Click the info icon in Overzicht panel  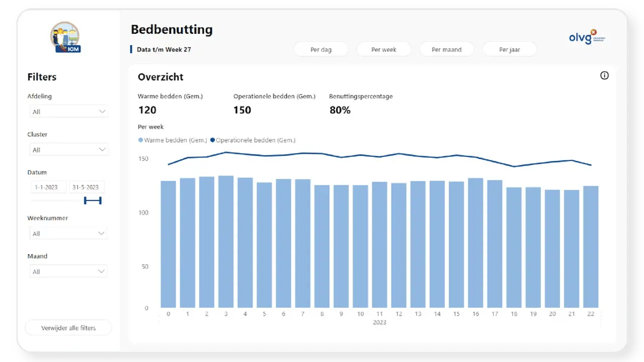coord(604,75)
